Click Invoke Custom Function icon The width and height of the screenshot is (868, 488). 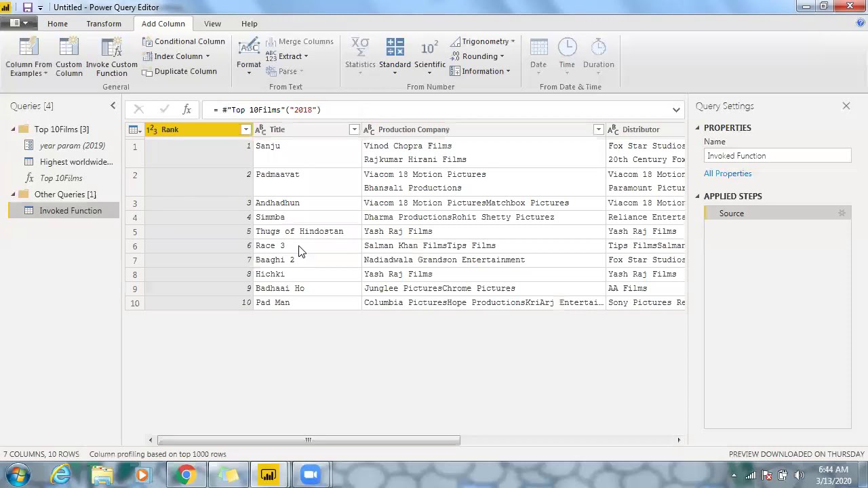[111, 57]
